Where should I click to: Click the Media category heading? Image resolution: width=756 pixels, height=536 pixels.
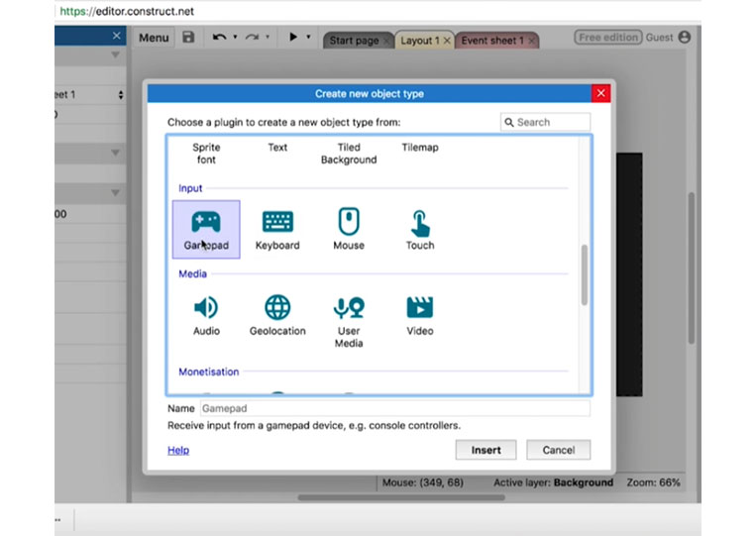pyautogui.click(x=192, y=273)
